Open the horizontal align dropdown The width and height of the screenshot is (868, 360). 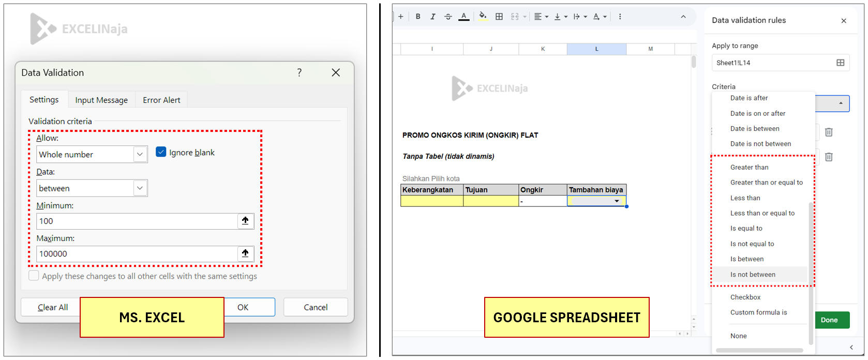[x=541, y=17]
